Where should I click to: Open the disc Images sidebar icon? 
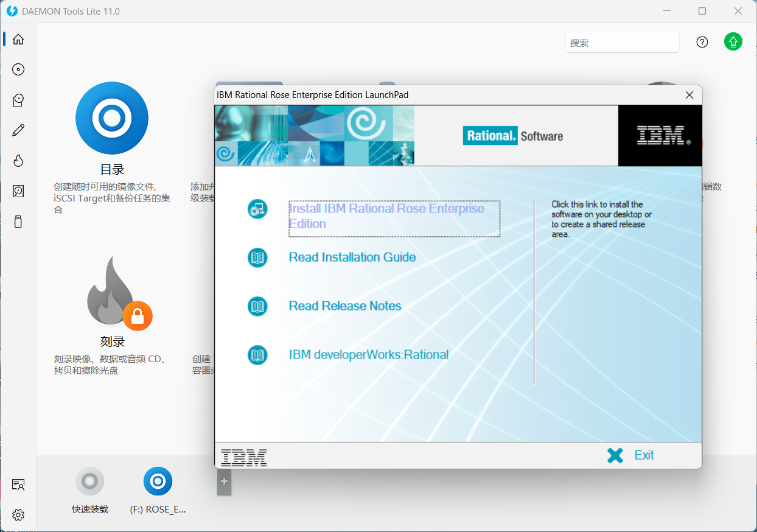pyautogui.click(x=18, y=69)
